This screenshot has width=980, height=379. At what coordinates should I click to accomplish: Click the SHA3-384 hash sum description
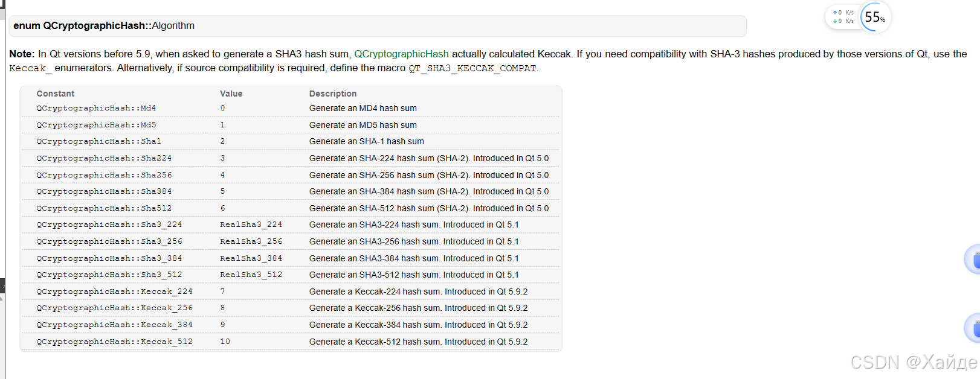point(414,258)
